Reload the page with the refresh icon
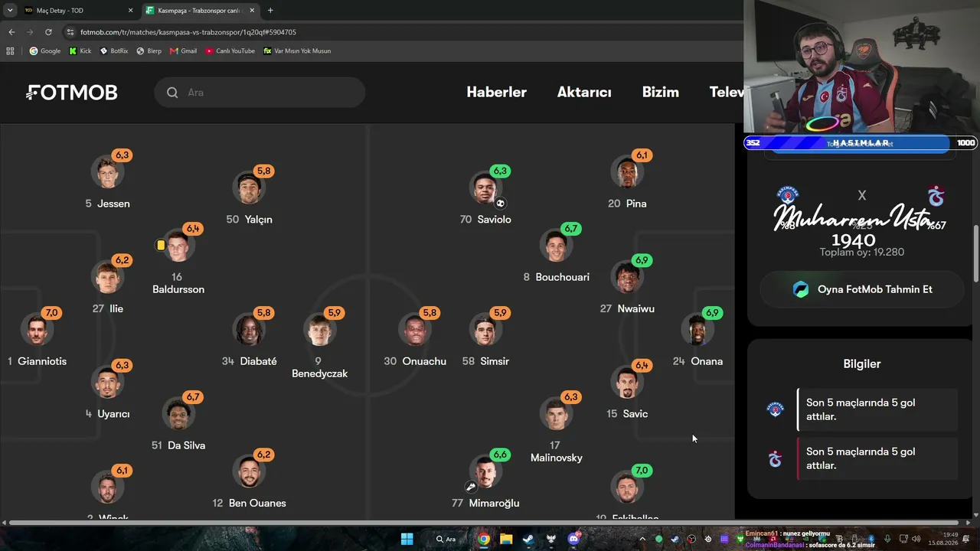The image size is (980, 551). (48, 32)
